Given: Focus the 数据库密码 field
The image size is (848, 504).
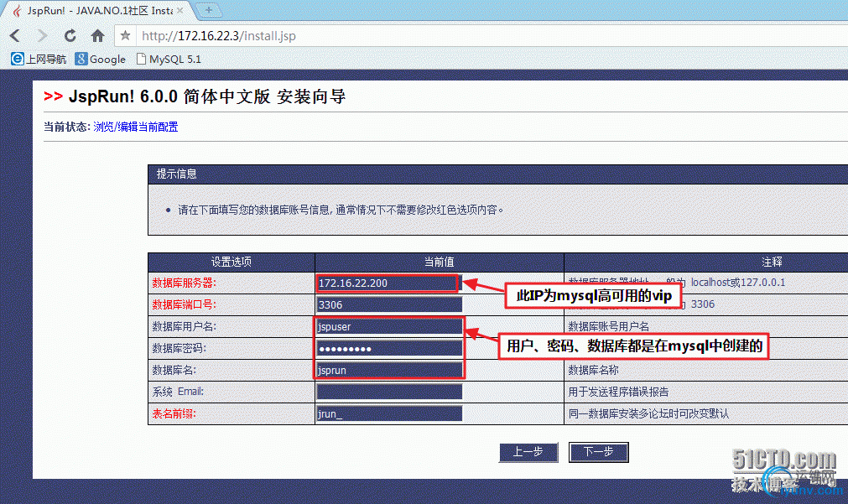Looking at the screenshot, I should pyautogui.click(x=389, y=348).
